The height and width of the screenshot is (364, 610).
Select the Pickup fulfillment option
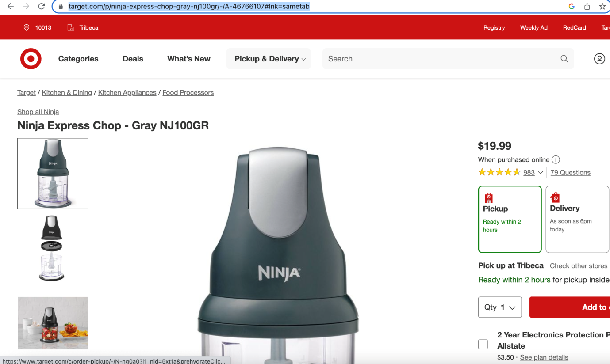click(x=510, y=219)
